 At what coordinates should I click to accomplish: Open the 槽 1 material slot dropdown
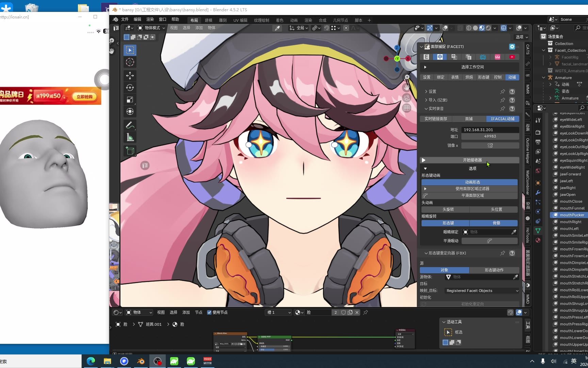(x=279, y=312)
